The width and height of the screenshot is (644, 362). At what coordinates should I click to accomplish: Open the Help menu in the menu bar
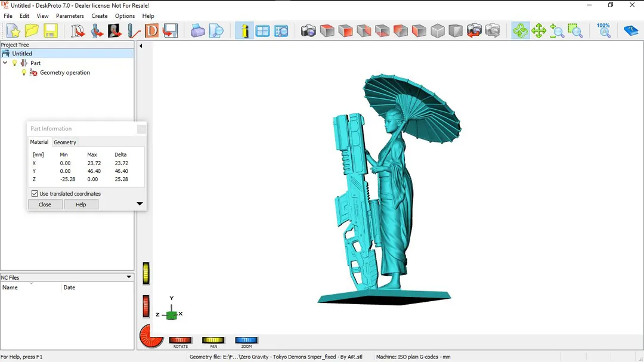point(148,16)
